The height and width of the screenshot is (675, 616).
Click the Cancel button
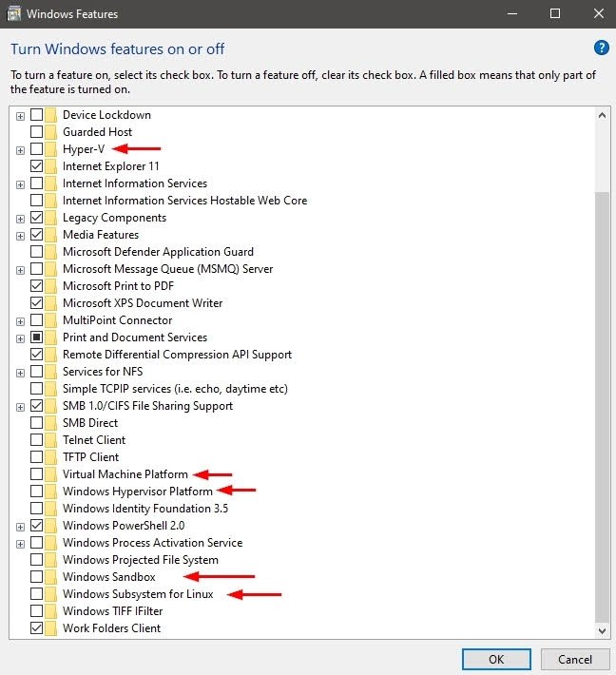pyautogui.click(x=575, y=659)
